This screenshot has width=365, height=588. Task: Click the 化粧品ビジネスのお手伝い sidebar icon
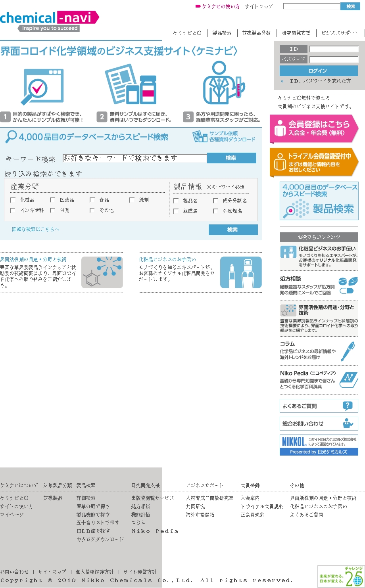(288, 252)
